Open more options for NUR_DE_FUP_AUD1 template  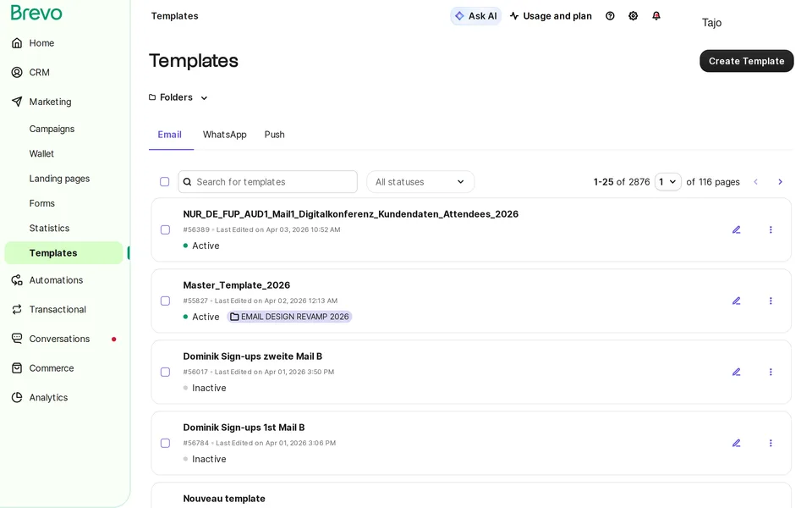771,229
